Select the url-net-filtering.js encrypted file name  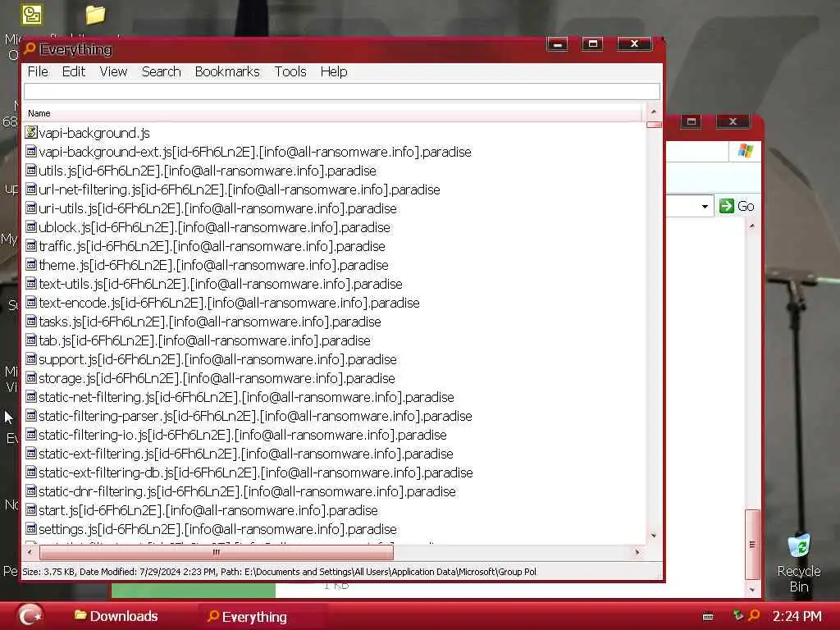tap(240, 189)
